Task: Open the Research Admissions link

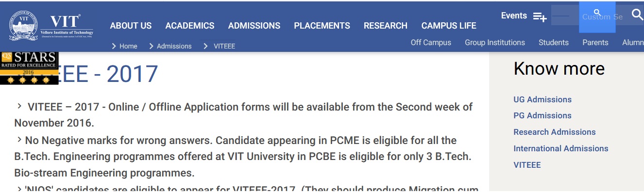Action: point(555,132)
